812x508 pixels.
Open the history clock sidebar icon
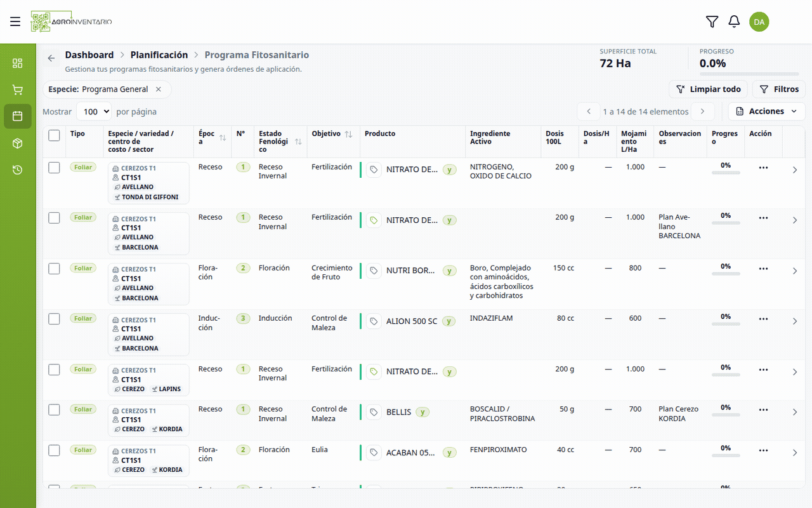[x=18, y=170]
